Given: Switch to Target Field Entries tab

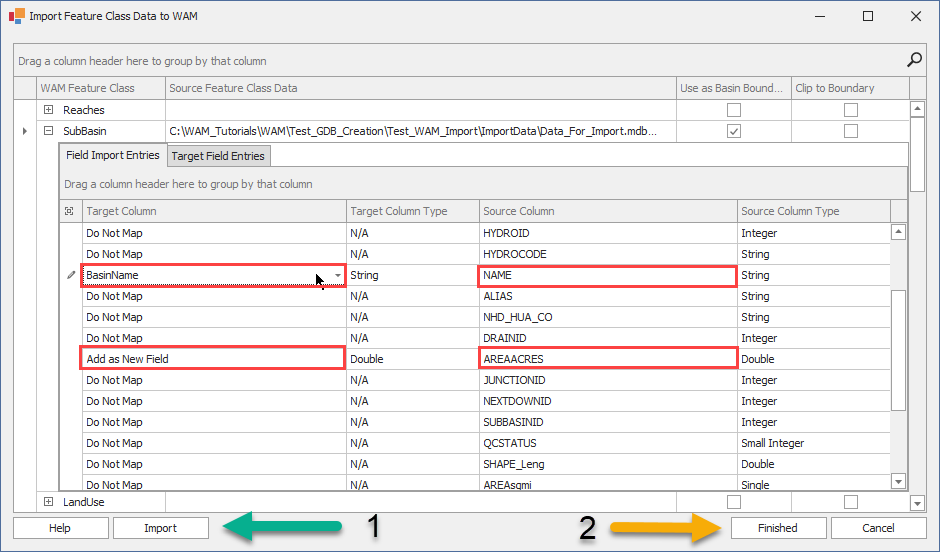Looking at the screenshot, I should click(218, 156).
